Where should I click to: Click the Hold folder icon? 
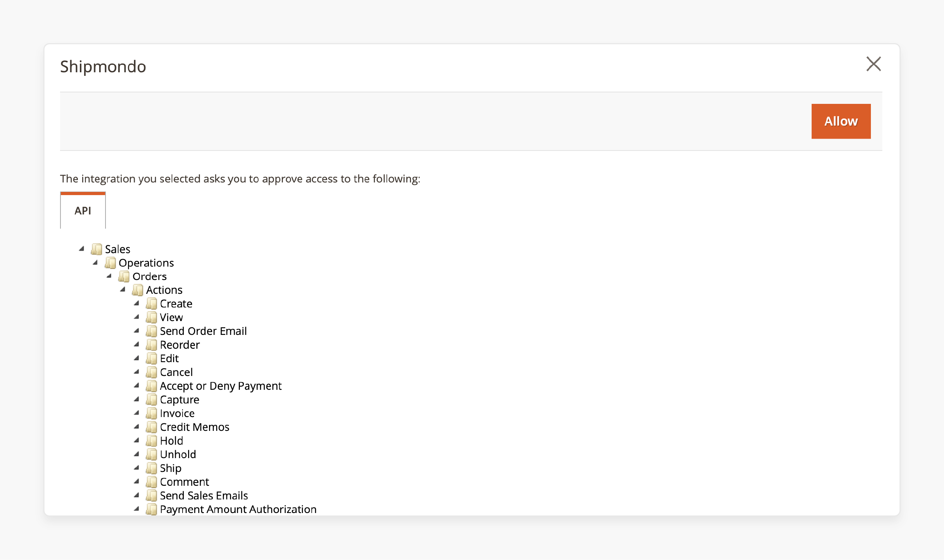(x=151, y=441)
